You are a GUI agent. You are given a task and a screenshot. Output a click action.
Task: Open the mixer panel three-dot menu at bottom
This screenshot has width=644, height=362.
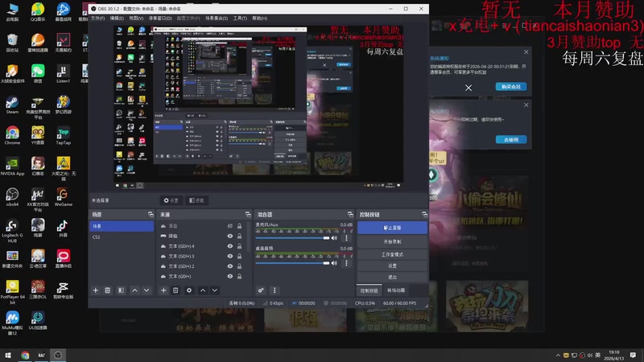tap(275, 290)
